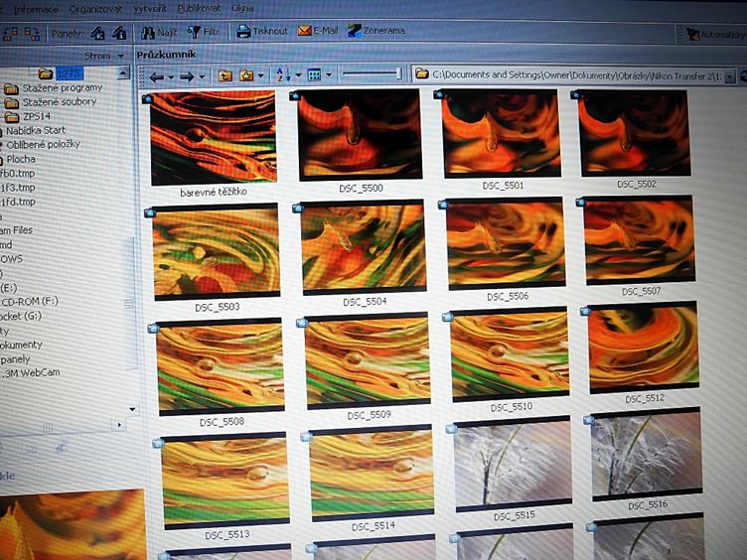This screenshot has height=560, width=747.
Task: Open the favorites folder dropdown arrow
Action: pyautogui.click(x=260, y=75)
